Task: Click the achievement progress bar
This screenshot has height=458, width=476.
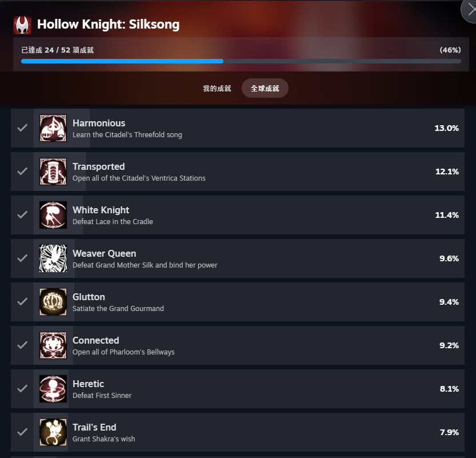Action: 241,61
